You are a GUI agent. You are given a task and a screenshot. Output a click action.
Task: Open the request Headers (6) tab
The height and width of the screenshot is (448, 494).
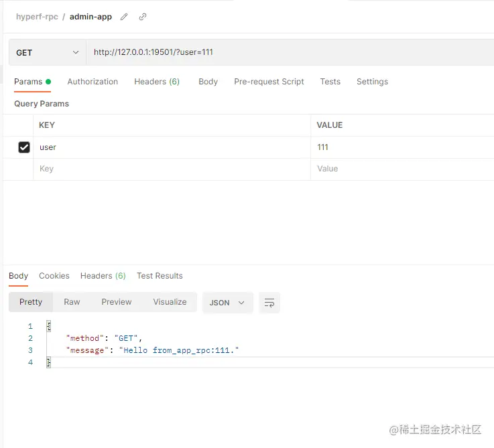(157, 82)
